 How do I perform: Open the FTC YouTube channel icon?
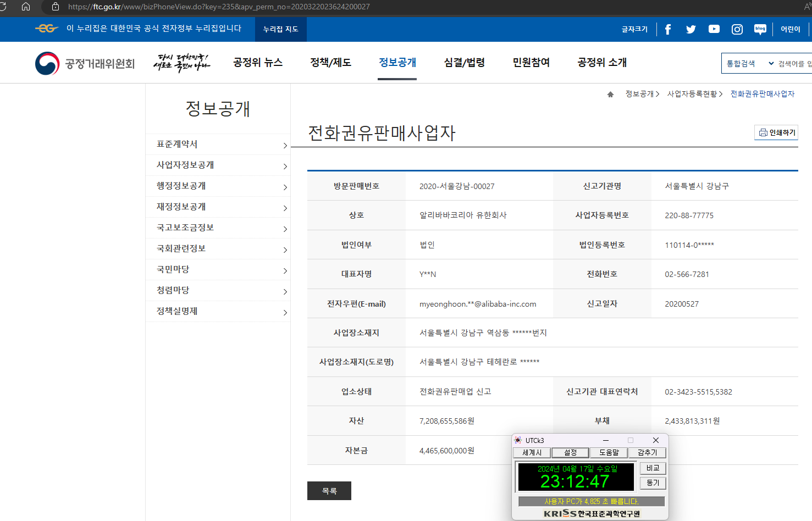coord(714,29)
